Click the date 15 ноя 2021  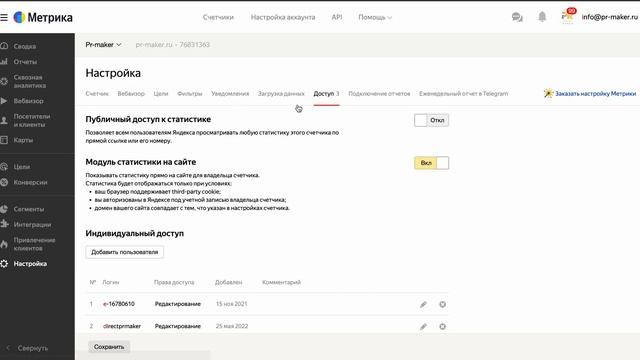(231, 304)
